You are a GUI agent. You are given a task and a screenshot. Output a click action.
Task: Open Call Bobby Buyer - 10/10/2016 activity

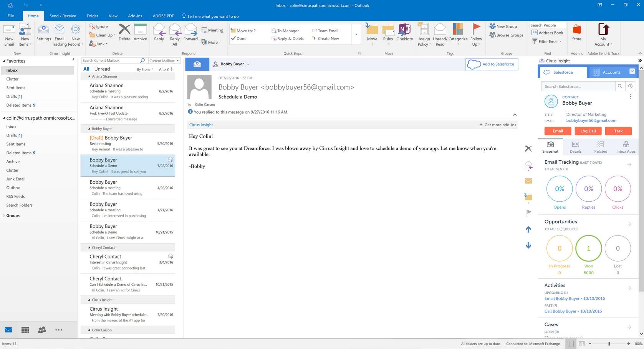pos(573,311)
